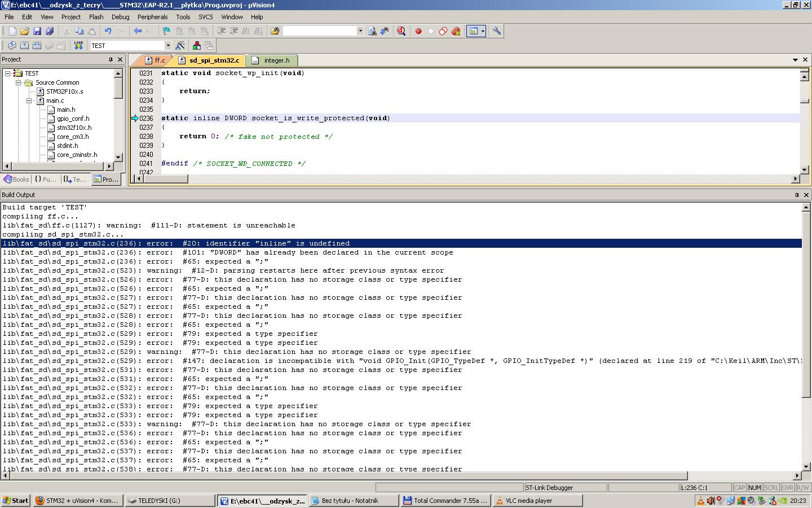Screen dimensions: 812x508
Task: Open Target Options magic wand icon
Action: click(180, 45)
